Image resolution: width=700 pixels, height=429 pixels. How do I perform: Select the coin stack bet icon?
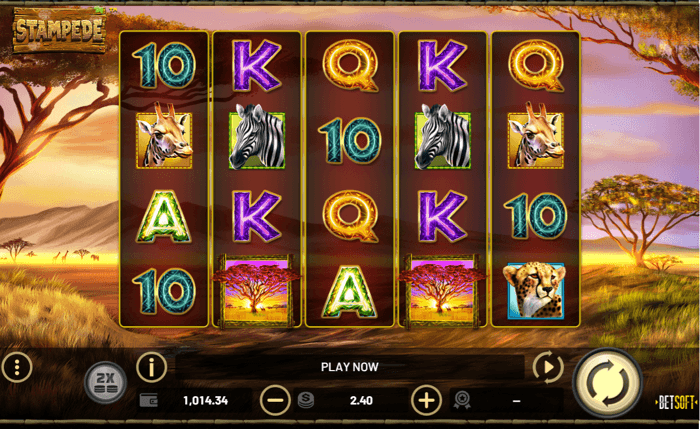(306, 400)
